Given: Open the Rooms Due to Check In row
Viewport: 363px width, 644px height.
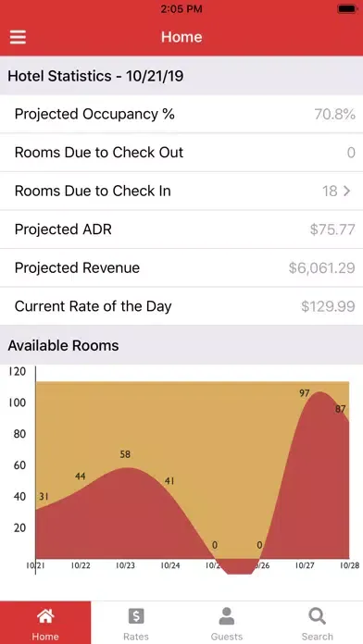Looking at the screenshot, I should tap(181, 191).
